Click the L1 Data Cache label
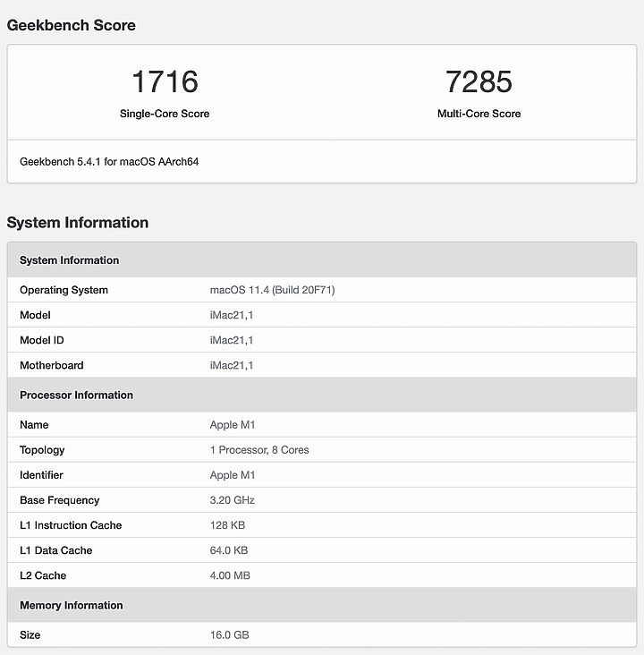Image resolution: width=644 pixels, height=655 pixels. tap(56, 550)
